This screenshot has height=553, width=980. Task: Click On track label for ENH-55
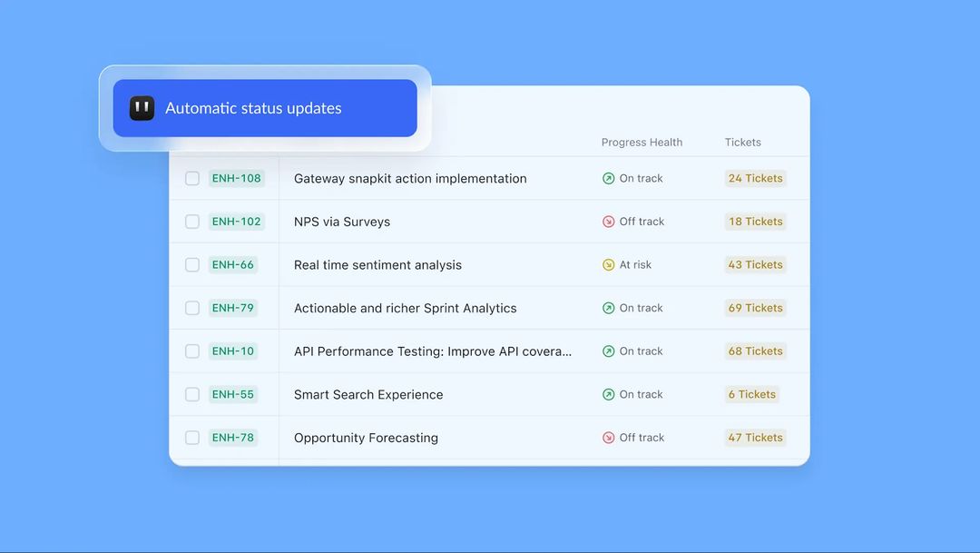642,394
